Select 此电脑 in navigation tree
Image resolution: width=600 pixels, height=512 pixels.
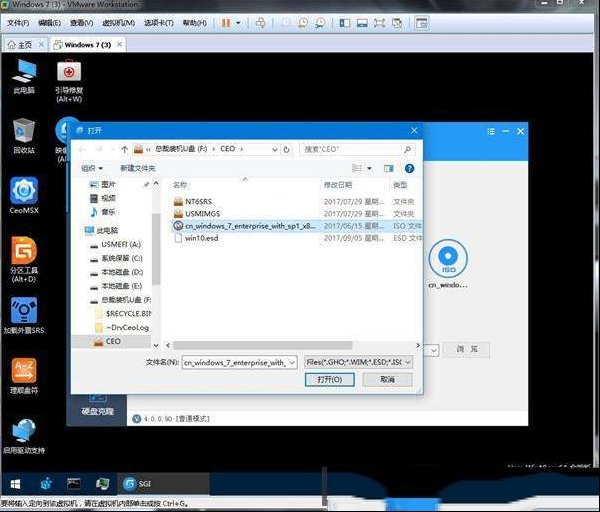[x=101, y=230]
